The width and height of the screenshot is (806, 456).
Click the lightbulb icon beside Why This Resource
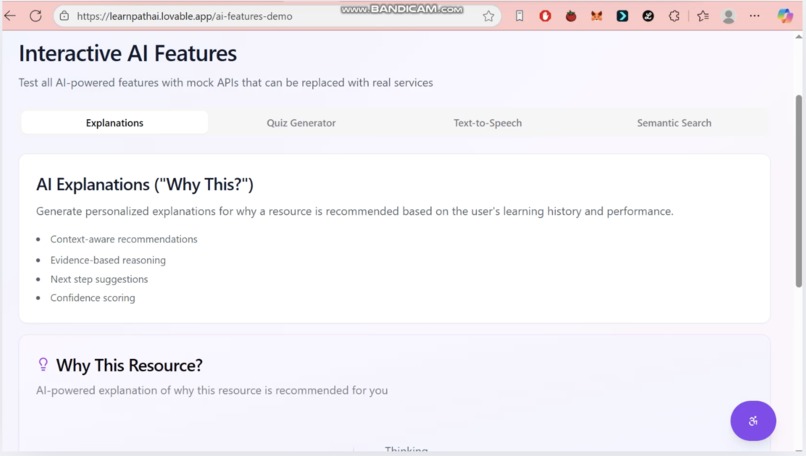click(x=43, y=364)
